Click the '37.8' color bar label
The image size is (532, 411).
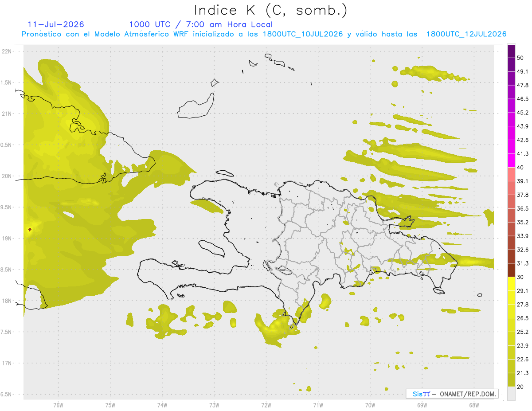[523, 195]
